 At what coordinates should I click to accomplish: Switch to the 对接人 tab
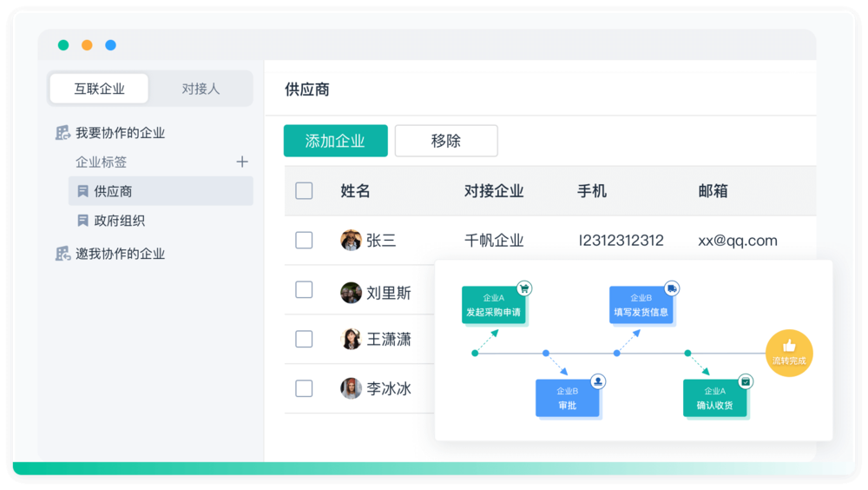pyautogui.click(x=201, y=89)
